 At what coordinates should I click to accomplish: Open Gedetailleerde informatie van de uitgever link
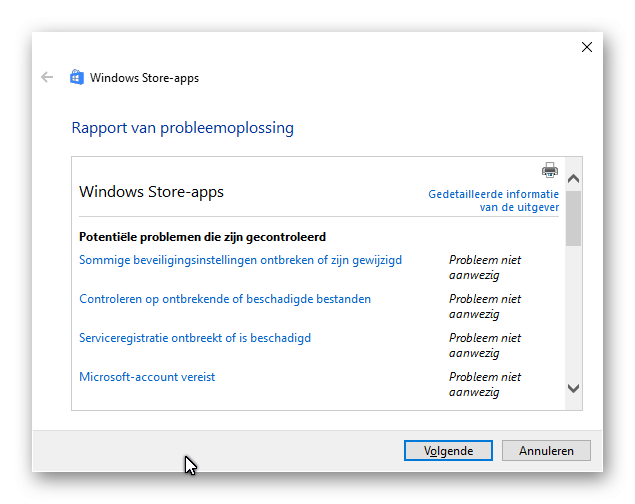pos(493,200)
